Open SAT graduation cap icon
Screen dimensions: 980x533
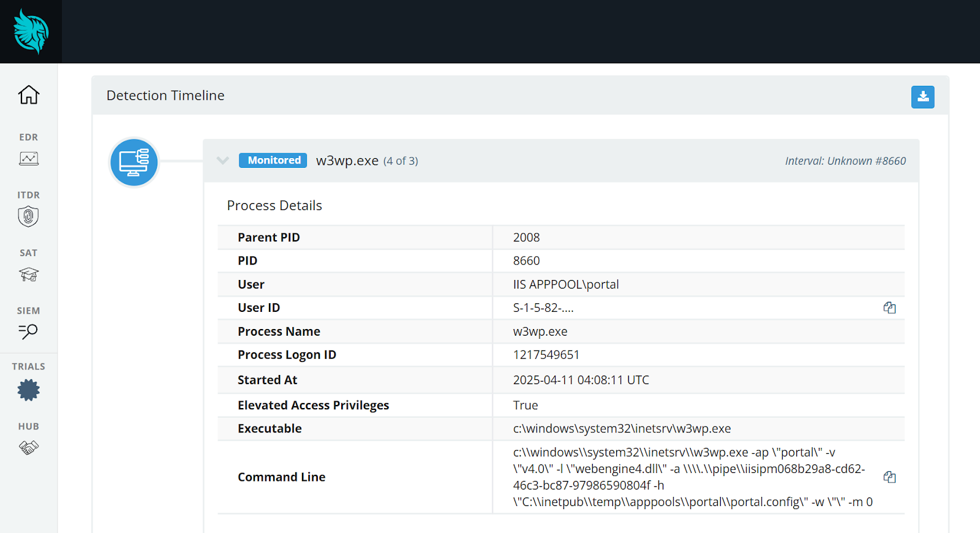pos(29,274)
